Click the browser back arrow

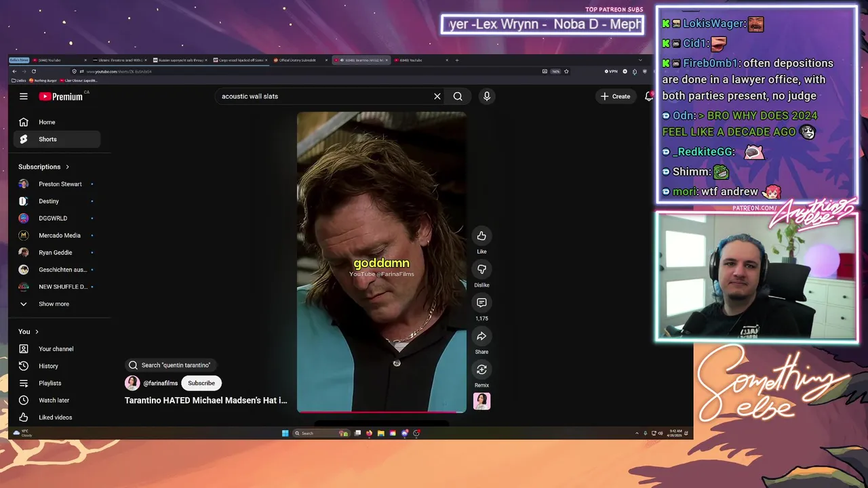14,71
